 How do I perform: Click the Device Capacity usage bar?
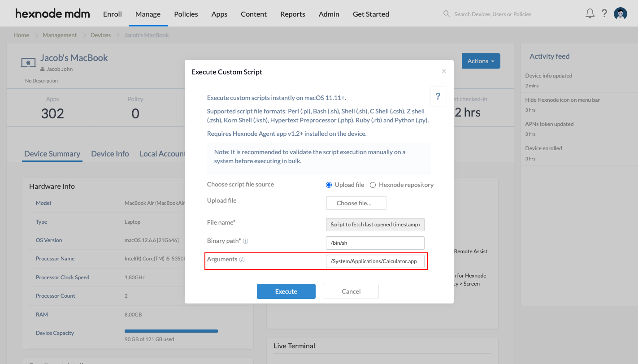(171, 331)
